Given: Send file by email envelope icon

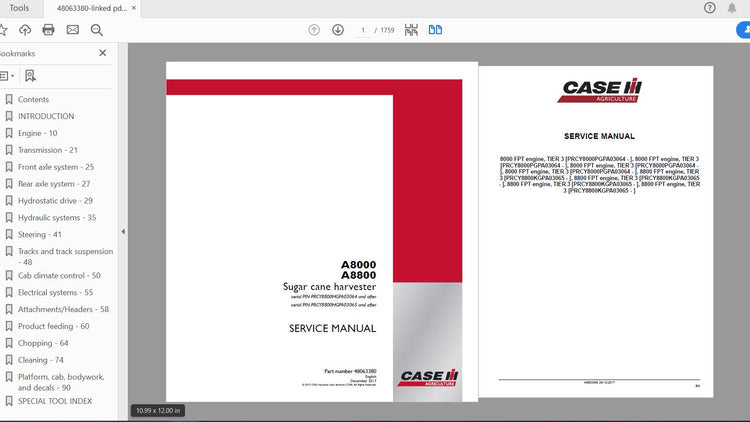Looking at the screenshot, I should pos(73,30).
